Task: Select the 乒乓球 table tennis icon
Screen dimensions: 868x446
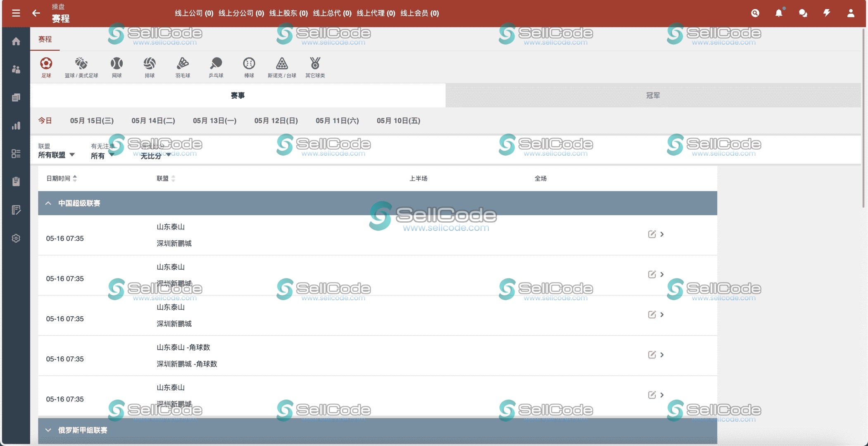Action: [216, 66]
